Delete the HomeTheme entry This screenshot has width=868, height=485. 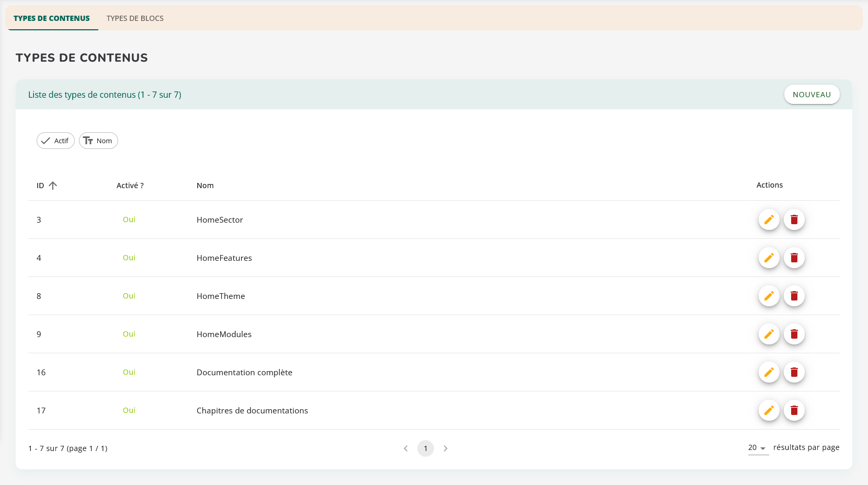coord(794,296)
